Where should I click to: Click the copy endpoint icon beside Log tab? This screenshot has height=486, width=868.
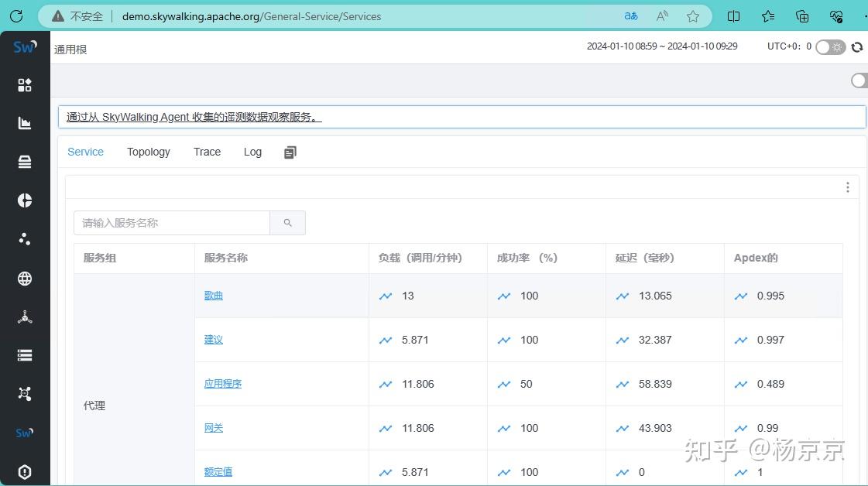pyautogui.click(x=290, y=152)
